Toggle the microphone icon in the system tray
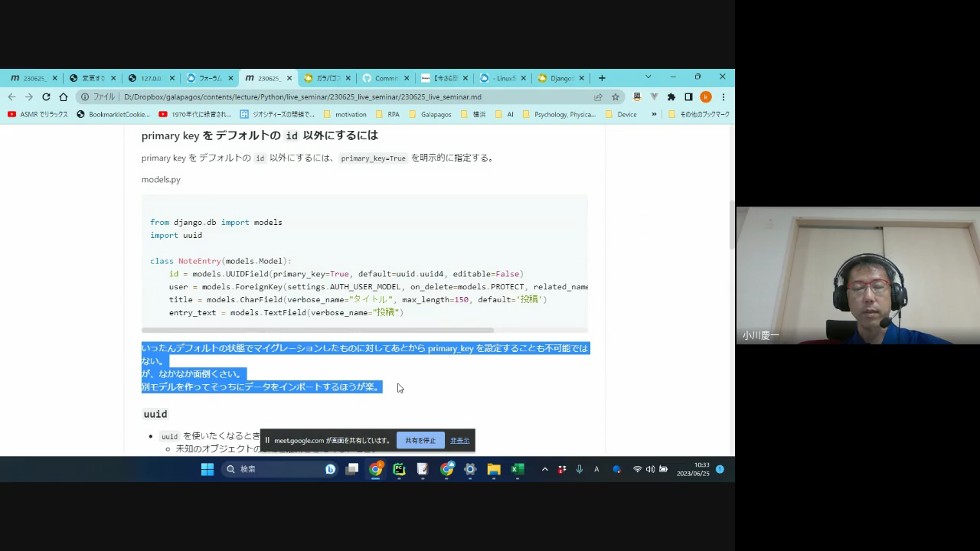The height and width of the screenshot is (551, 980). point(580,469)
